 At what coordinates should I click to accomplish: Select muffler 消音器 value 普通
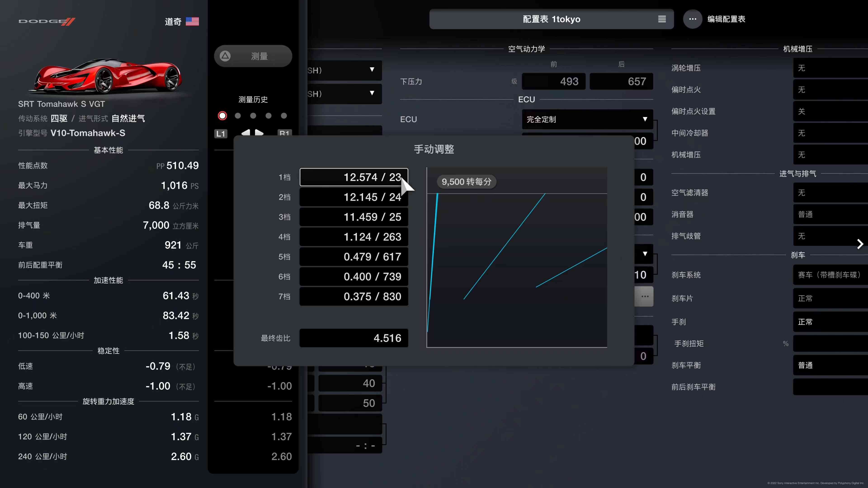coord(831,215)
